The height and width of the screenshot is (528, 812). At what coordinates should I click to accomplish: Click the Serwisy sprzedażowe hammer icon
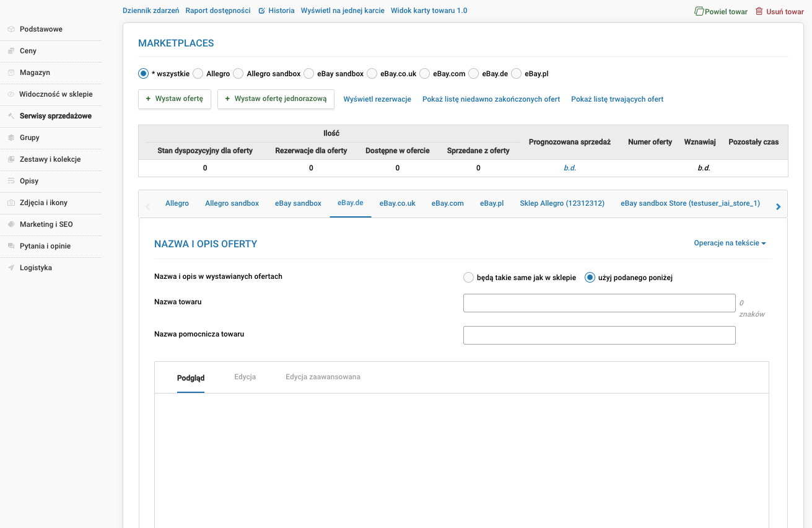11,116
